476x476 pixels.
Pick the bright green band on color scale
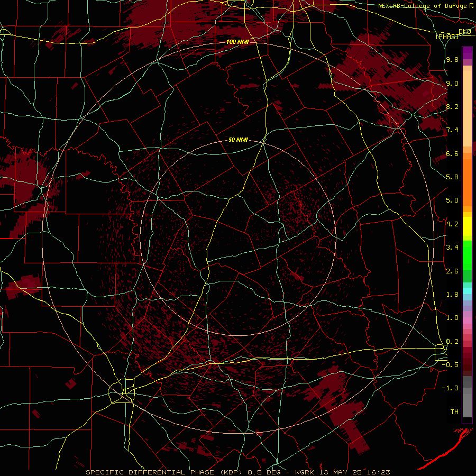[x=467, y=255]
